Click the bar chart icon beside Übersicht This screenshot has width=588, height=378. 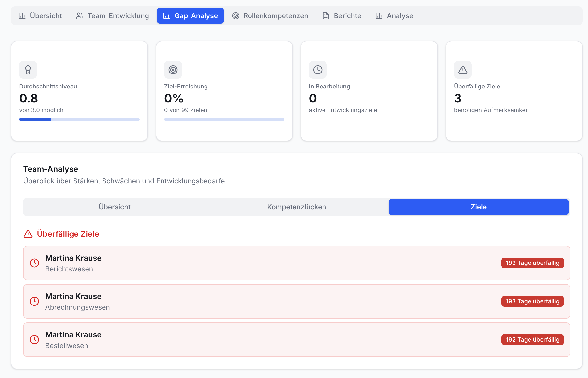pyautogui.click(x=22, y=16)
